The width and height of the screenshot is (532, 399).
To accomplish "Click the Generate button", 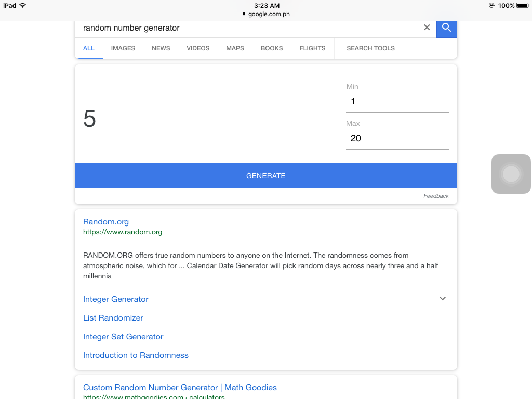I will [266, 176].
